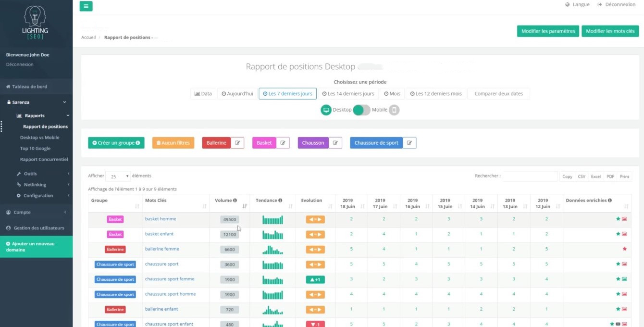Image resolution: width=644 pixels, height=327 pixels.
Task: Select the 'Les 14 derniers jours' period
Action: 348,94
